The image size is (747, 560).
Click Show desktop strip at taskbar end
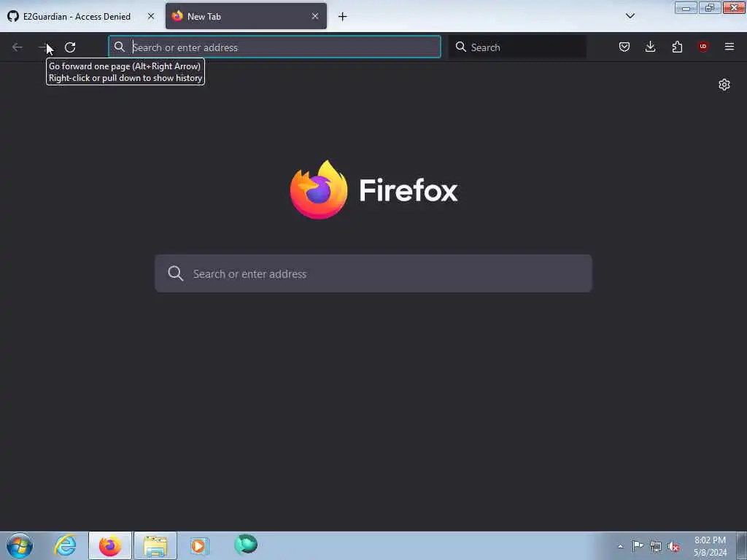coord(742,545)
